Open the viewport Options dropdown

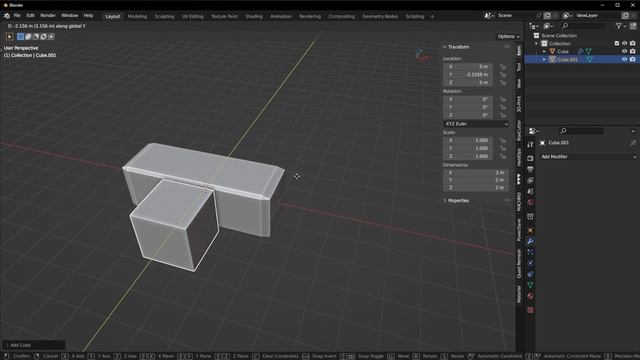(x=508, y=36)
